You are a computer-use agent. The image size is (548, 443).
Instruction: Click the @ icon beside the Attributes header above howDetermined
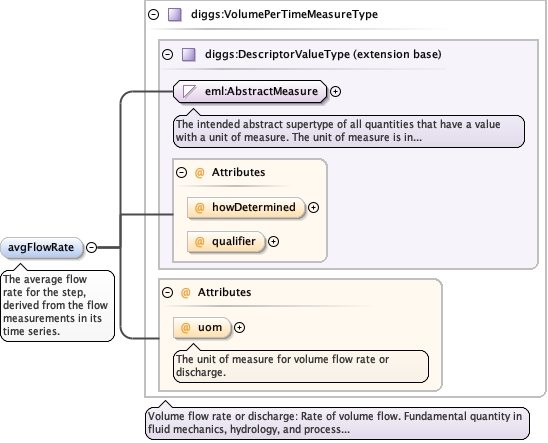tap(199, 173)
